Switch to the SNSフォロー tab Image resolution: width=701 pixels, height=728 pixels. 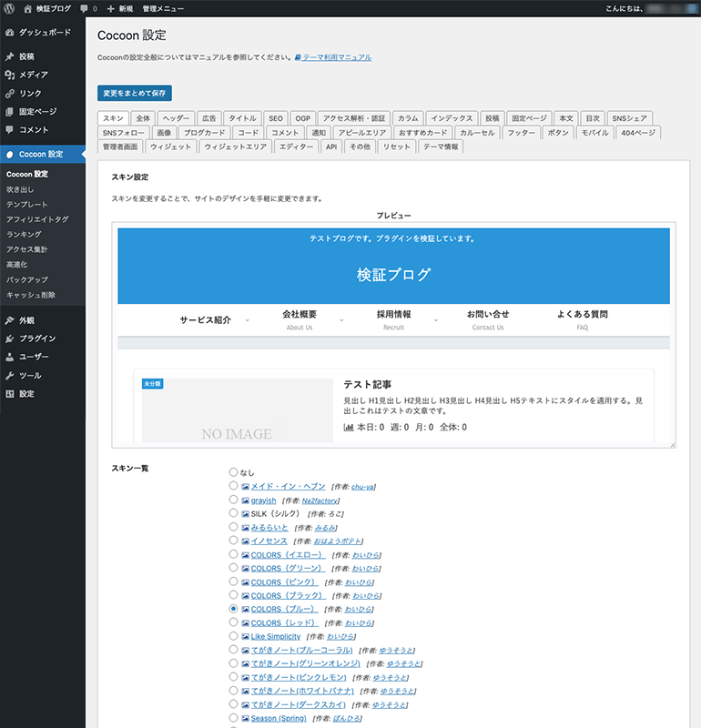click(x=124, y=133)
